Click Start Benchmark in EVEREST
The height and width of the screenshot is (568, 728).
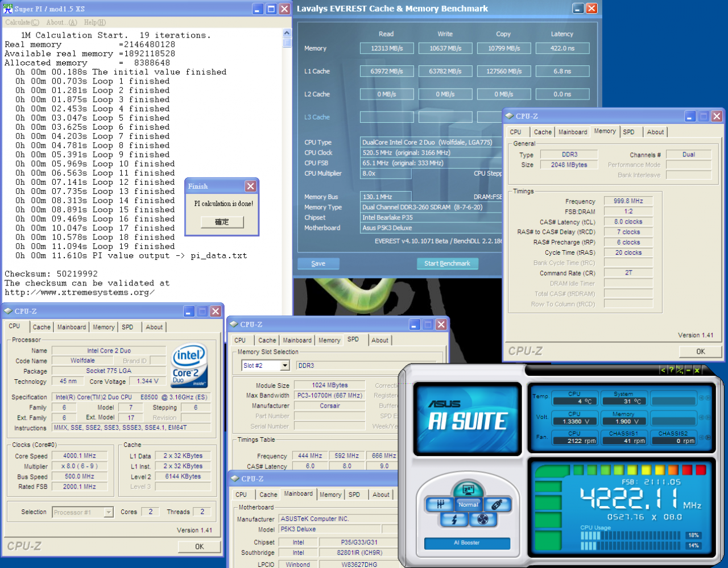pyautogui.click(x=447, y=263)
